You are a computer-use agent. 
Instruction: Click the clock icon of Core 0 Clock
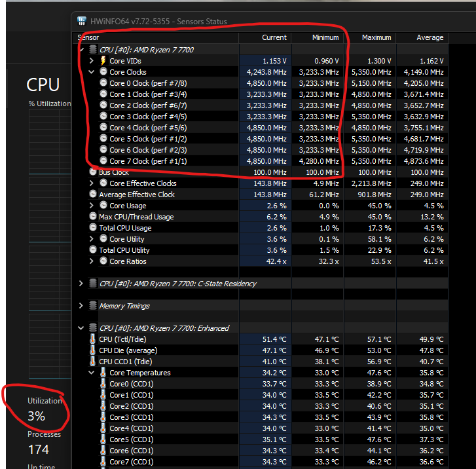coord(103,83)
